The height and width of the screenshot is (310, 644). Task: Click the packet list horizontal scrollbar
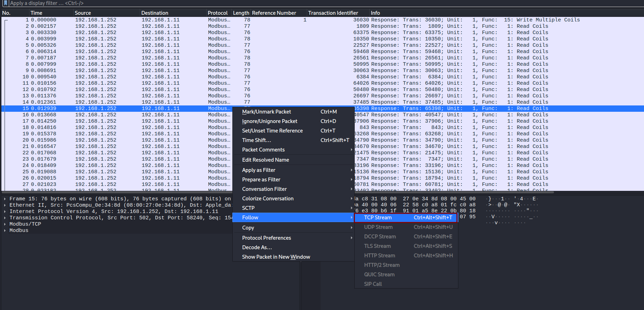[x=278, y=192]
